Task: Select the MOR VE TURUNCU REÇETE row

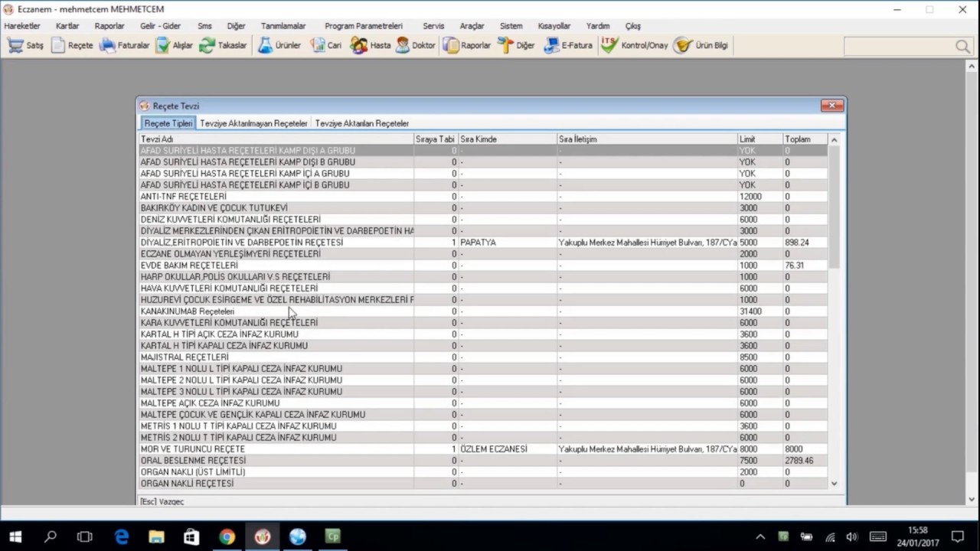Action: click(x=483, y=449)
